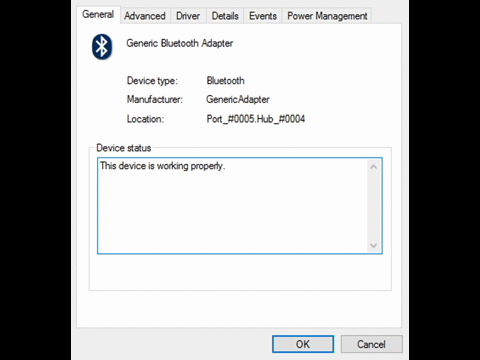Dismiss dialog with Cancel button
This screenshot has height=360, width=480.
371,344
